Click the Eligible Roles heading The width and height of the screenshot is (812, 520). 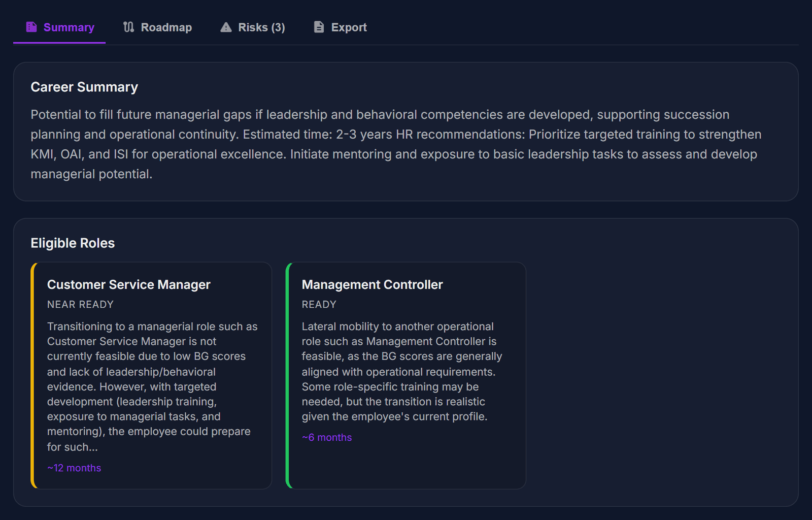coord(73,243)
